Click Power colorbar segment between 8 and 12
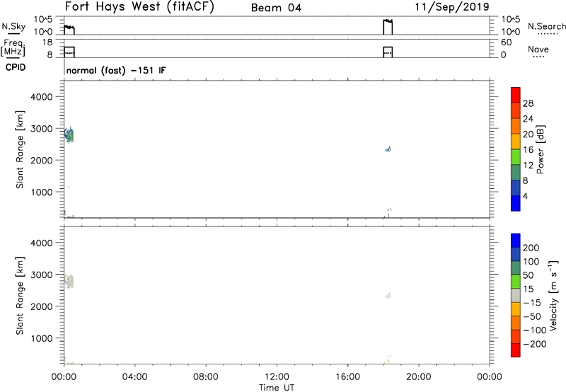 pos(516,173)
